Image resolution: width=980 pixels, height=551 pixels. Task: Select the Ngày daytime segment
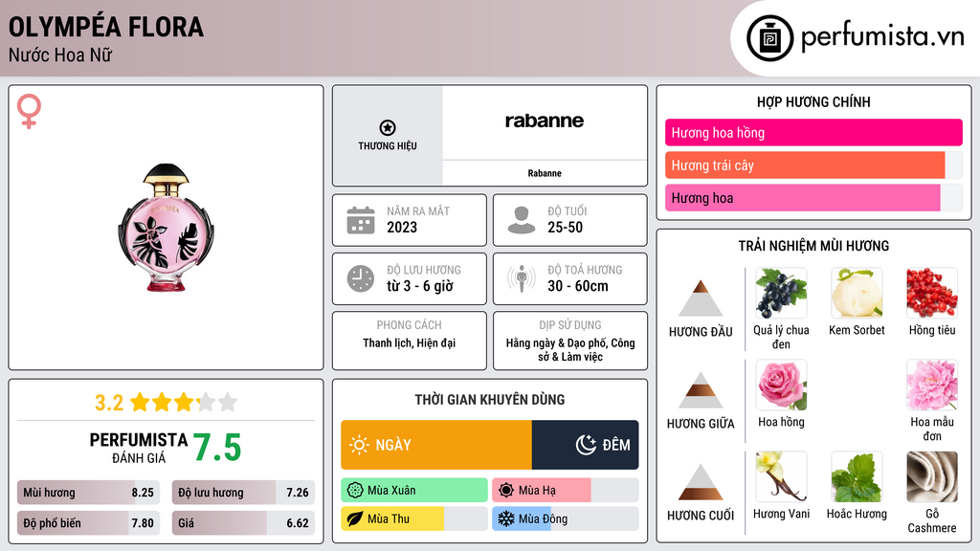tap(435, 445)
